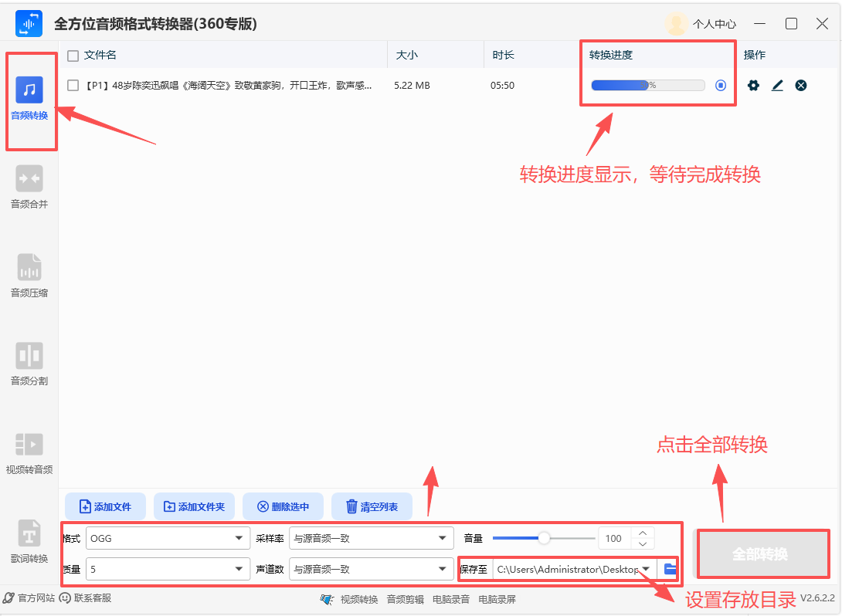Click the edit pencil icon in 操作 column

[x=777, y=86]
